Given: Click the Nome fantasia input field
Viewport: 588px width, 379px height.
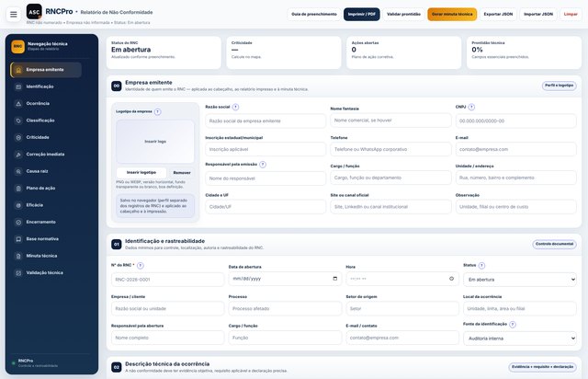Looking at the screenshot, I should click(x=390, y=121).
